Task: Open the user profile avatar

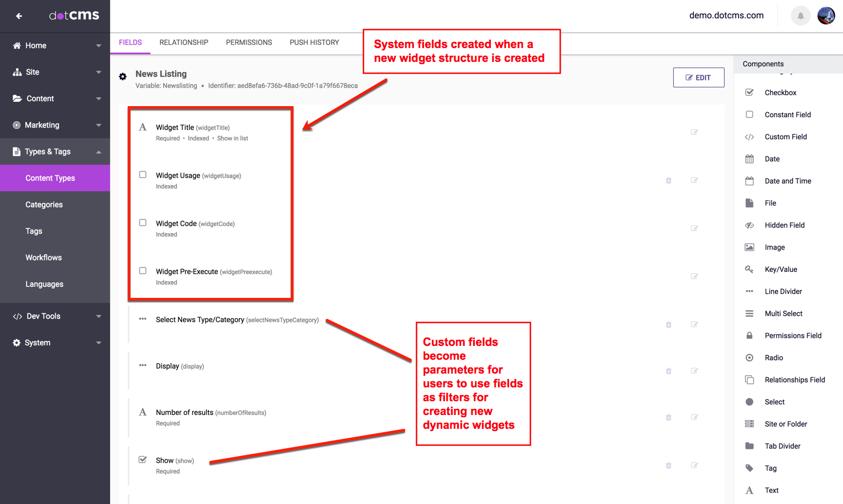Action: pyautogui.click(x=826, y=16)
